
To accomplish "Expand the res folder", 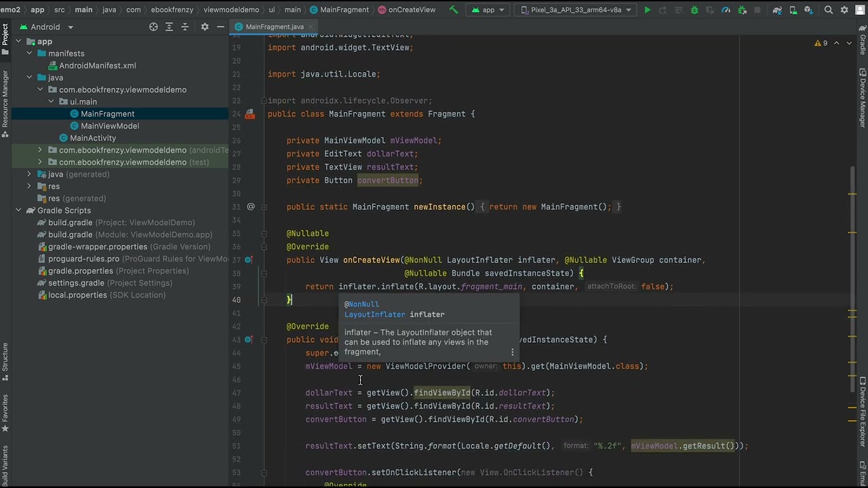I will [29, 186].
